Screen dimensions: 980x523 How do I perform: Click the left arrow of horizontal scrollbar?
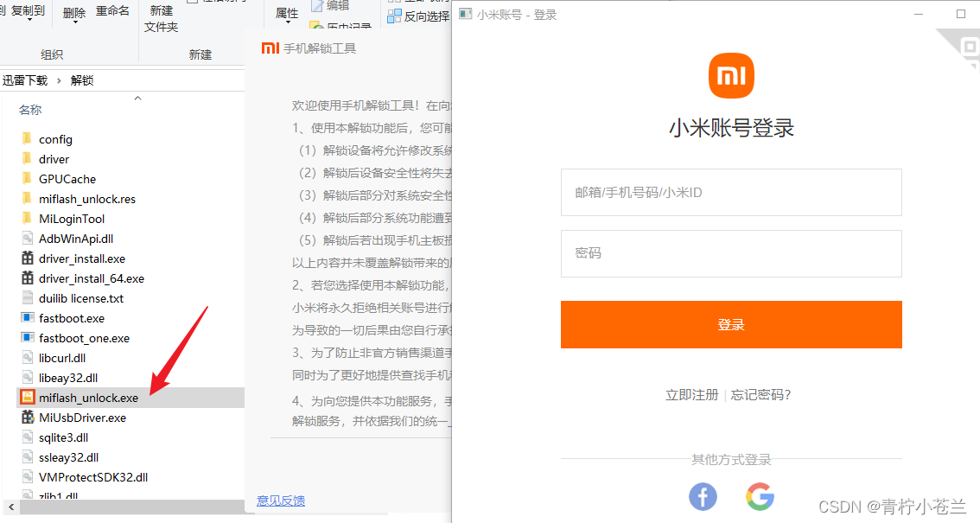coord(10,507)
